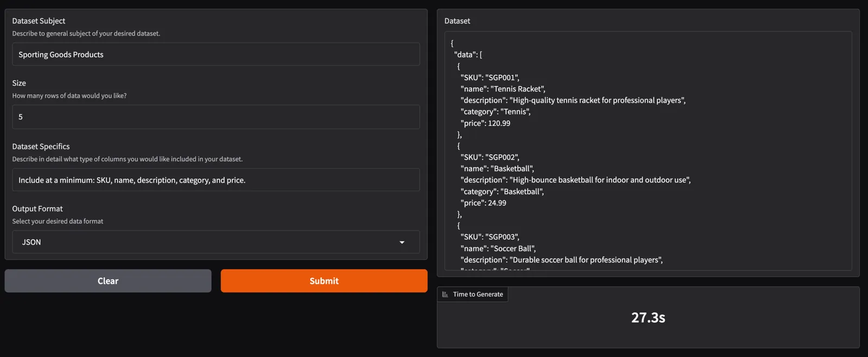868x357 pixels.
Task: Focus the Dataset Subject input field
Action: point(216,54)
